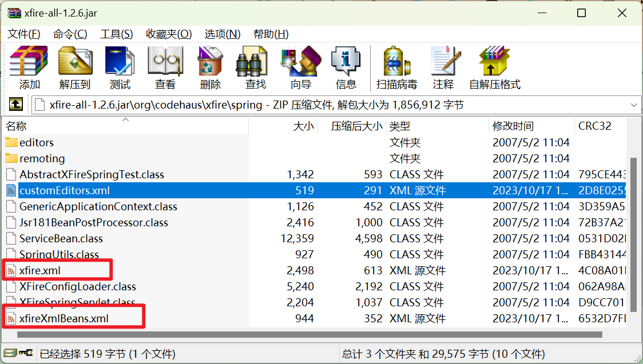This screenshot has width=643, height=364.
Task: Click the WinRAR title bar app icon
Action: pos(14,13)
